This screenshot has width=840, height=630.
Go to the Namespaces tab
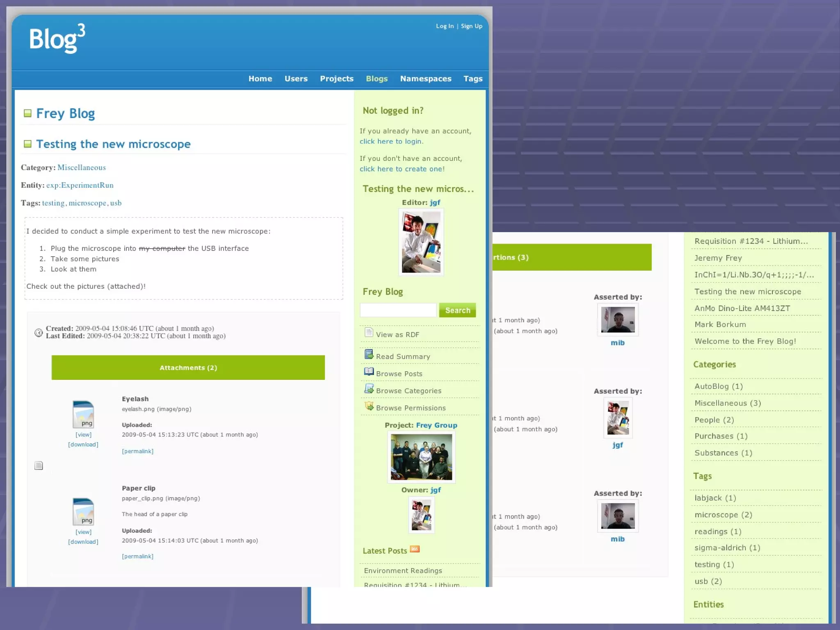(x=425, y=79)
